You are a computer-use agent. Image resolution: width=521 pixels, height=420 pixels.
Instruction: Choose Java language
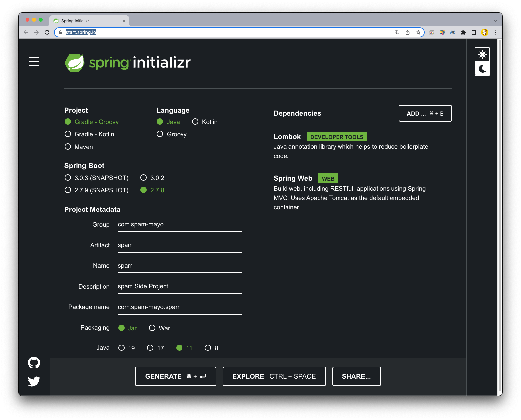point(168,122)
